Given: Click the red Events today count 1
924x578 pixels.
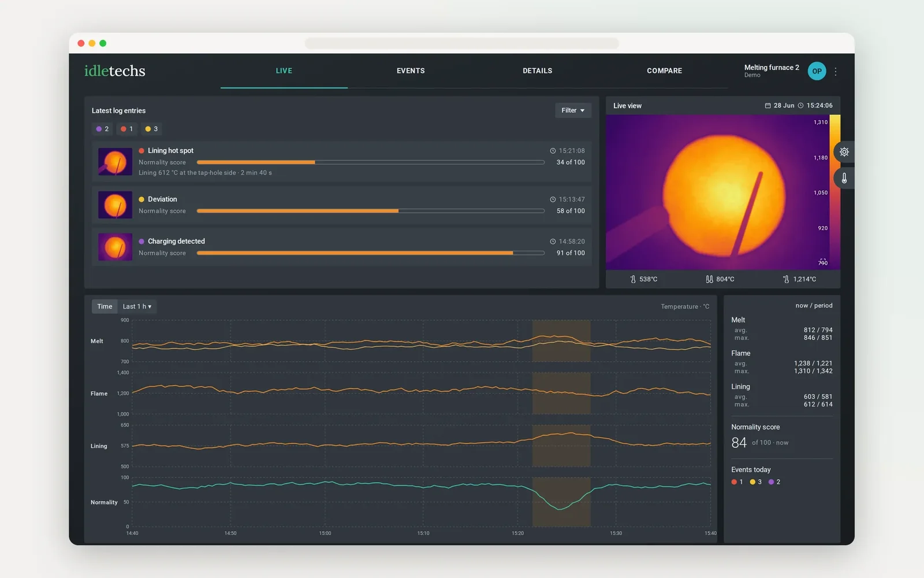Looking at the screenshot, I should [x=737, y=482].
